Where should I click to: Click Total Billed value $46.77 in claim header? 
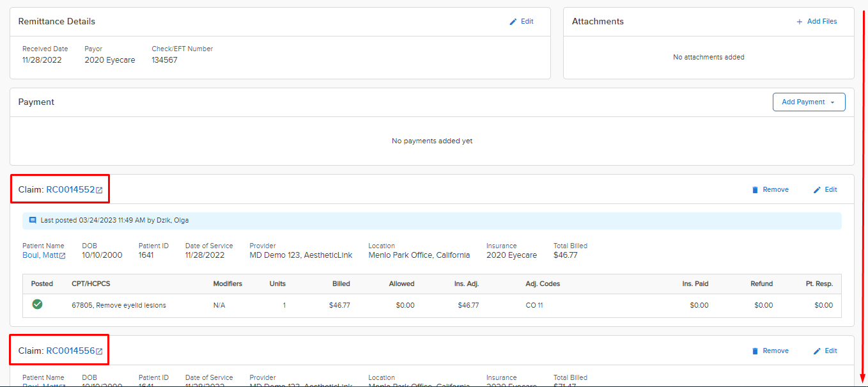point(565,255)
